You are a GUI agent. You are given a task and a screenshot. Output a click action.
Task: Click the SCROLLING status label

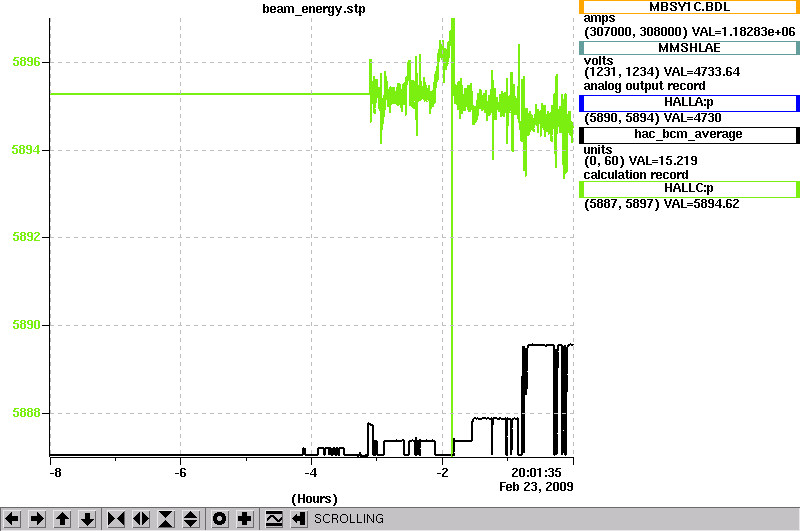pyautogui.click(x=349, y=519)
